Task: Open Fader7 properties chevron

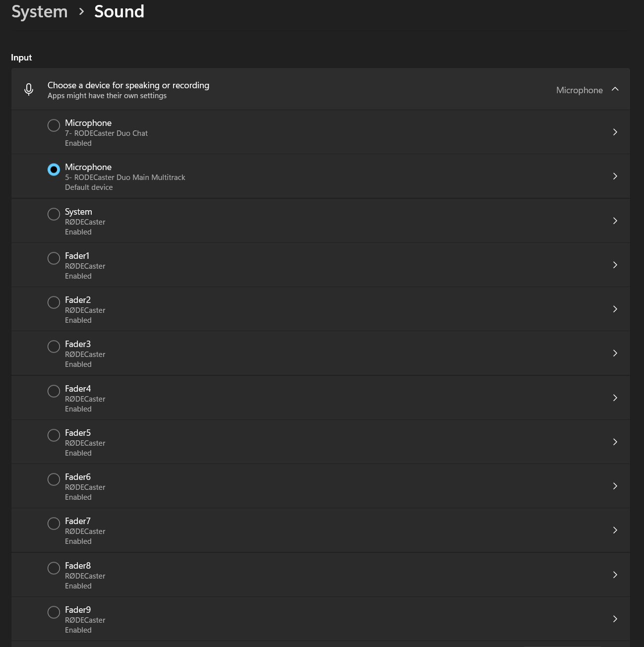Action: [x=615, y=530]
